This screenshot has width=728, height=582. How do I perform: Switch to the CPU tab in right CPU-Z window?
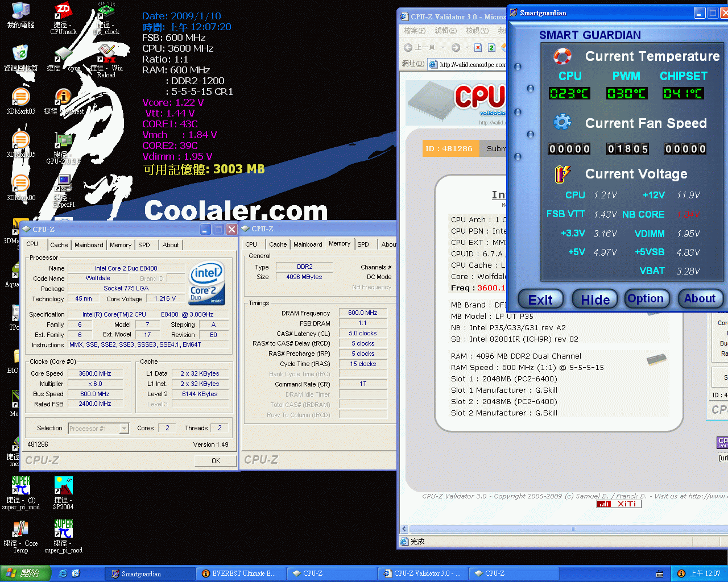tap(251, 244)
